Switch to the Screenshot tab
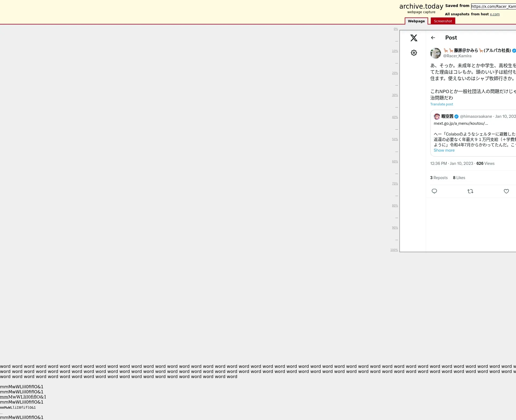Screen dimensions: 516x420 pyautogui.click(x=443, y=21)
